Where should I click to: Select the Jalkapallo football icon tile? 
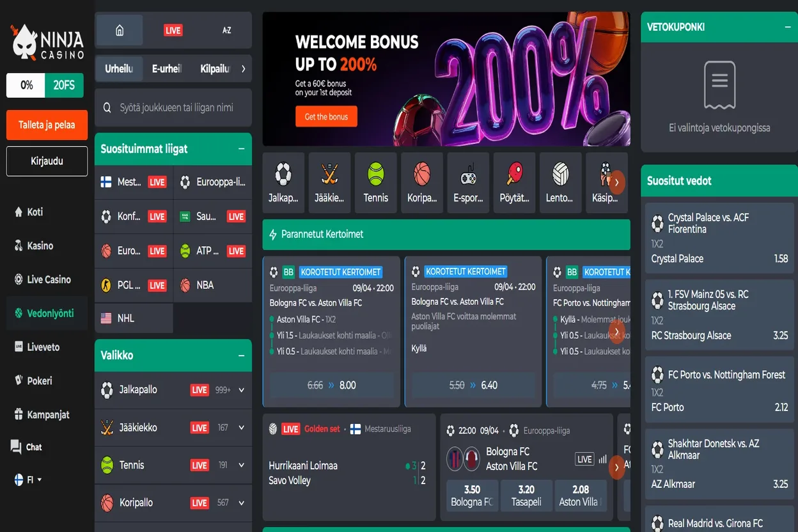[x=283, y=182]
